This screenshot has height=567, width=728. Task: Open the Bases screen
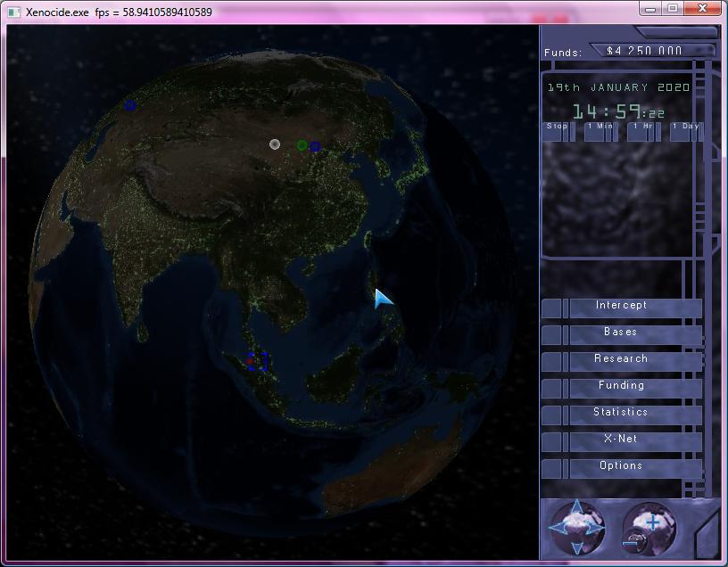(x=622, y=334)
